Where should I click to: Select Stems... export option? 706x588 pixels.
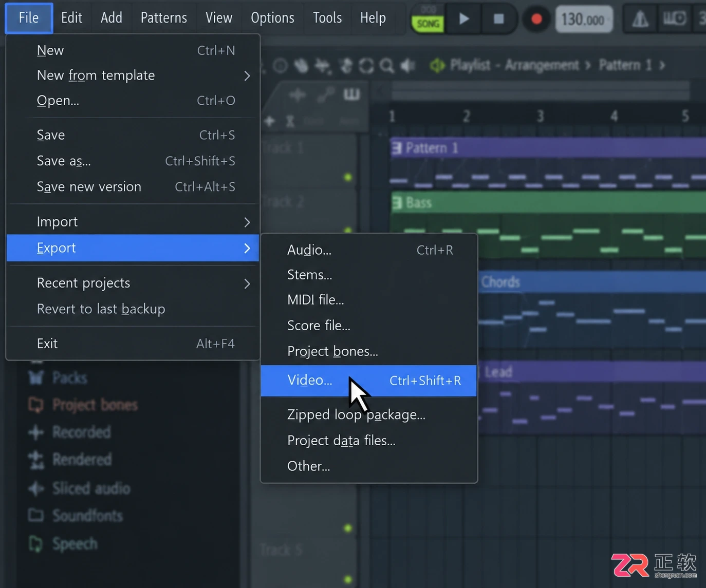point(369,275)
